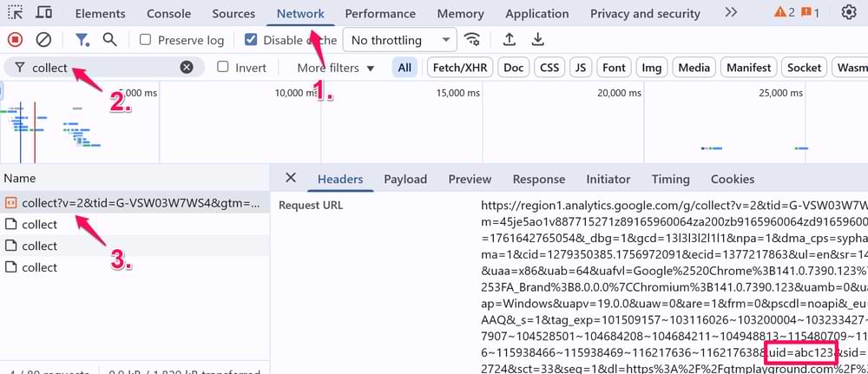Viewport: 868px width, 374px height.
Task: Stop recording the network log
Action: [15, 40]
